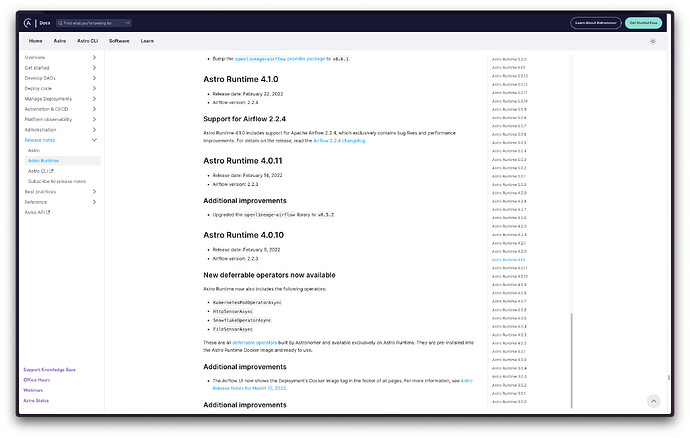Click the Get Started Free button
The image size is (690, 438).
[643, 23]
